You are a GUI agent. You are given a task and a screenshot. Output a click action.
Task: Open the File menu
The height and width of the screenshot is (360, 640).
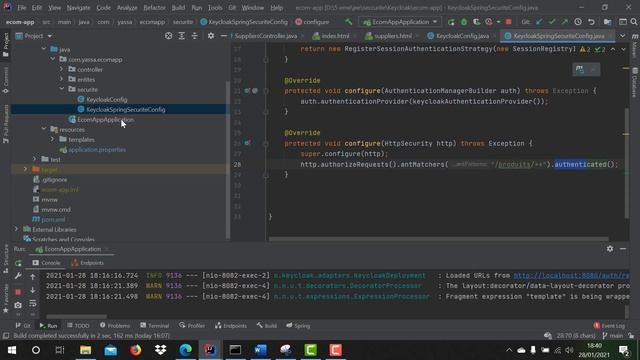pyautogui.click(x=22, y=8)
